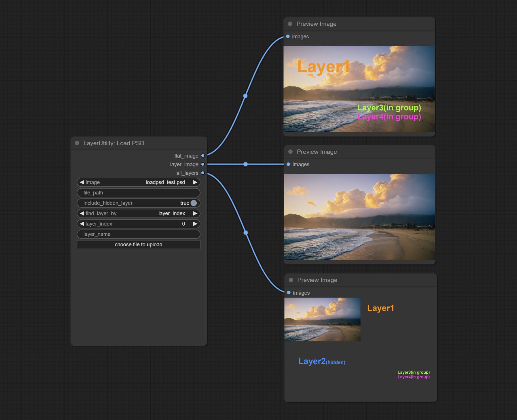Click images input socket on bottom Preview Image

289,293
